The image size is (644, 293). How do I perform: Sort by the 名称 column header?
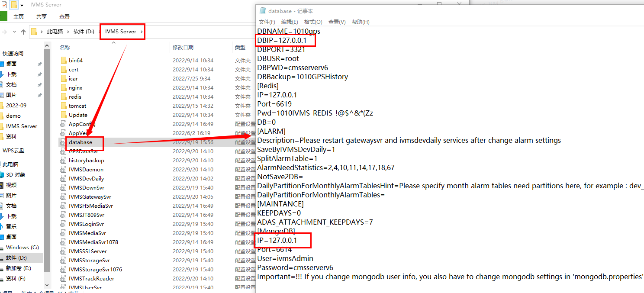click(x=65, y=47)
